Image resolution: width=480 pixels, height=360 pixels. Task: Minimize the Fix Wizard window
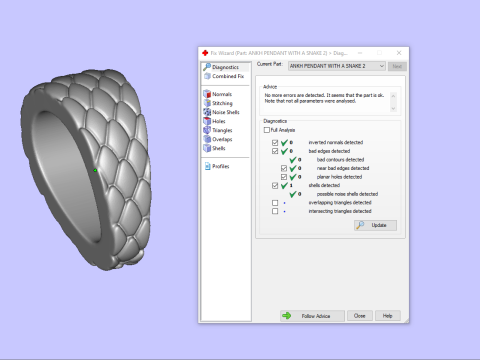(x=360, y=53)
